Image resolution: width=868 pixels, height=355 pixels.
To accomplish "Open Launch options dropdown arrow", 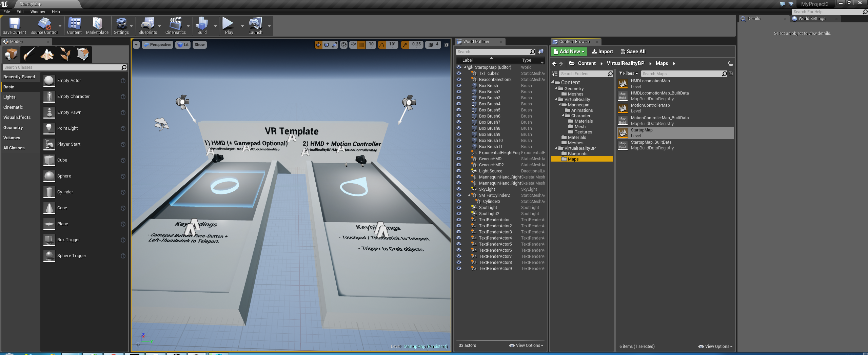I will point(269,26).
